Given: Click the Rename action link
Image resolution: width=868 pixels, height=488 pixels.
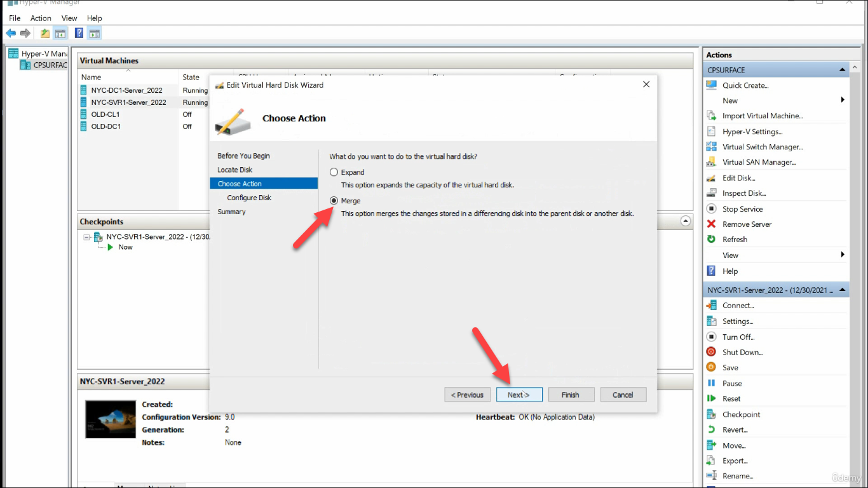Looking at the screenshot, I should [x=738, y=476].
